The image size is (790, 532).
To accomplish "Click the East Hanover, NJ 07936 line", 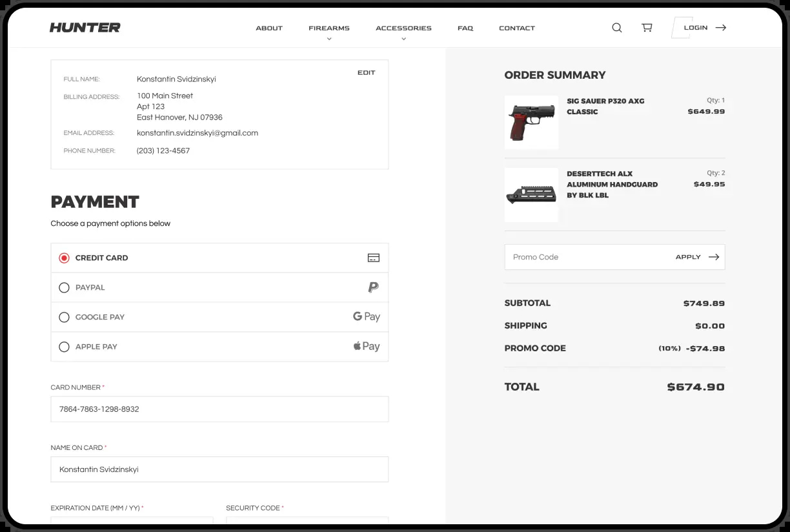I will (x=179, y=118).
